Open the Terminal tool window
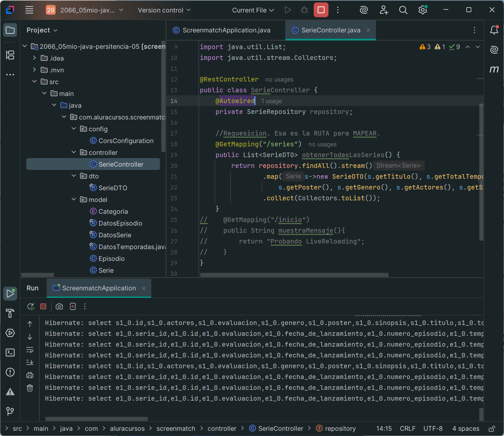 click(x=10, y=353)
